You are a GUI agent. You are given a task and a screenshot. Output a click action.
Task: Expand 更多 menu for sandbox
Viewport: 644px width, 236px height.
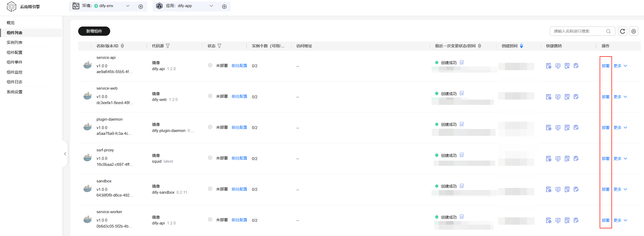tap(620, 189)
